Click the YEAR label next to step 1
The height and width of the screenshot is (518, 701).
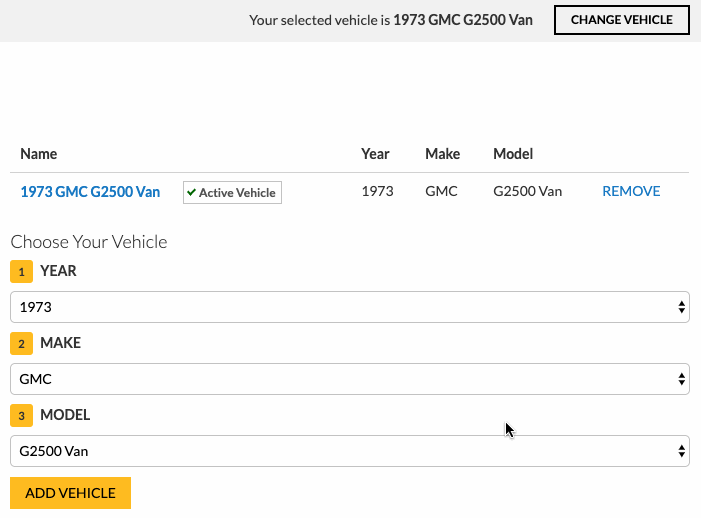pos(58,271)
